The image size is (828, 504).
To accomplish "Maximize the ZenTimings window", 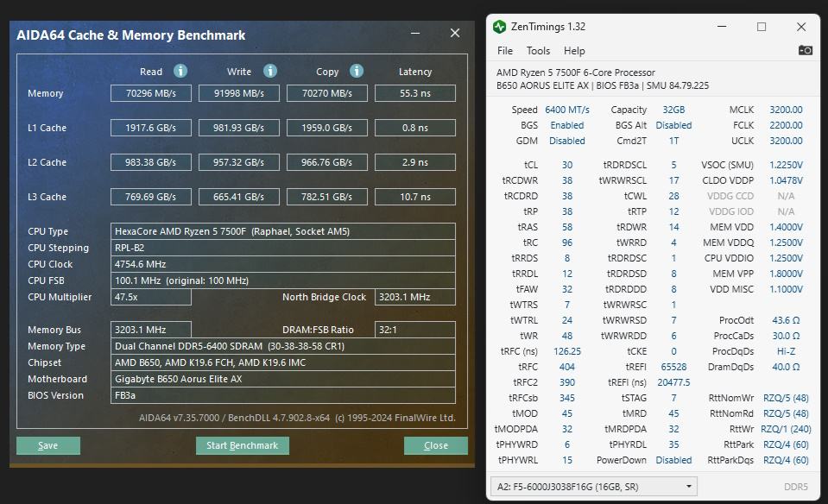I will [762, 27].
